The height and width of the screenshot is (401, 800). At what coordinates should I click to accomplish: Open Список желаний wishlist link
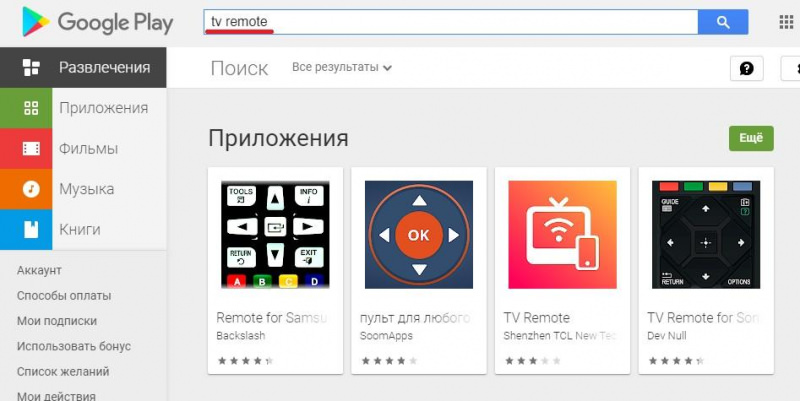(63, 371)
